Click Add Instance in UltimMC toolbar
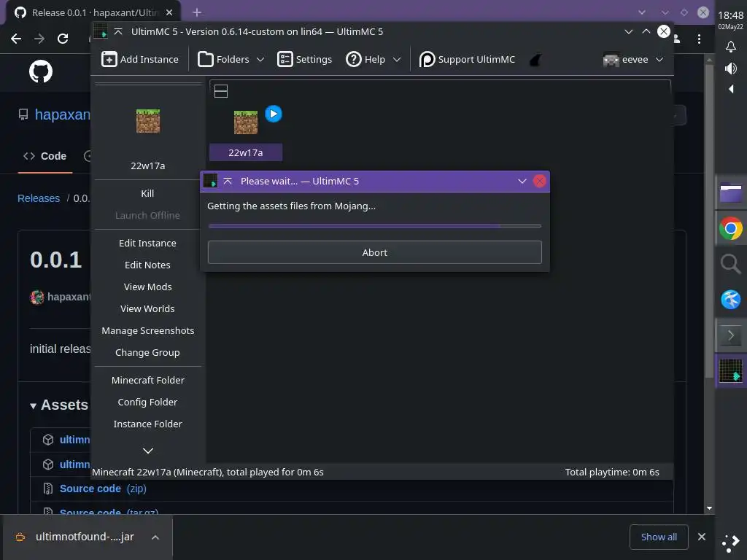Screen dimensions: 747x560 click(140, 60)
